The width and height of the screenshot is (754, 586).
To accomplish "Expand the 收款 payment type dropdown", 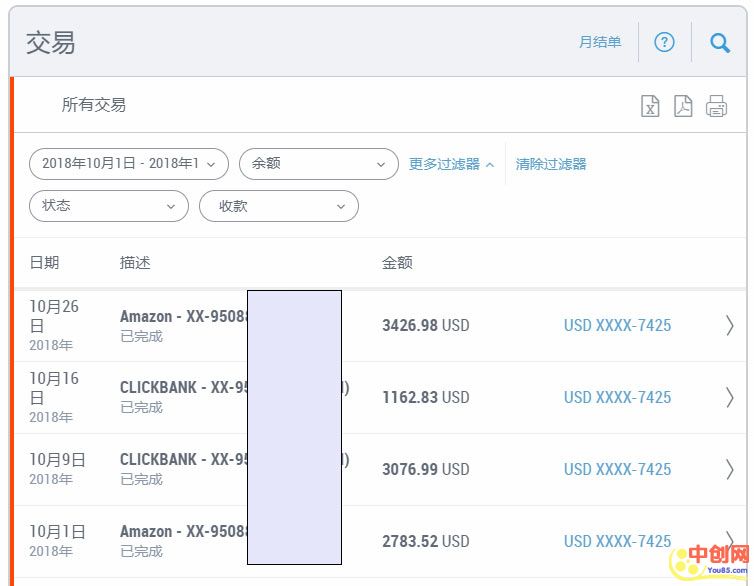I will 278,206.
